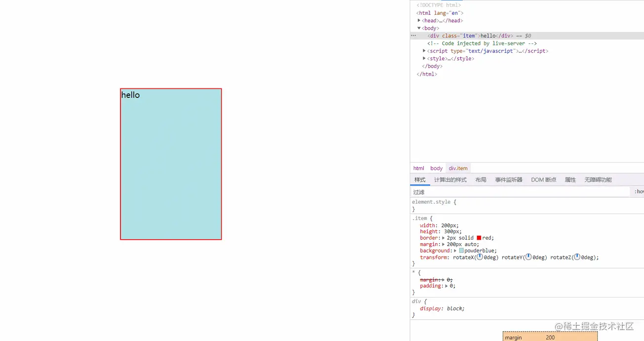Click the universal * selector
Image resolution: width=644 pixels, height=341 pixels.
click(x=413, y=273)
